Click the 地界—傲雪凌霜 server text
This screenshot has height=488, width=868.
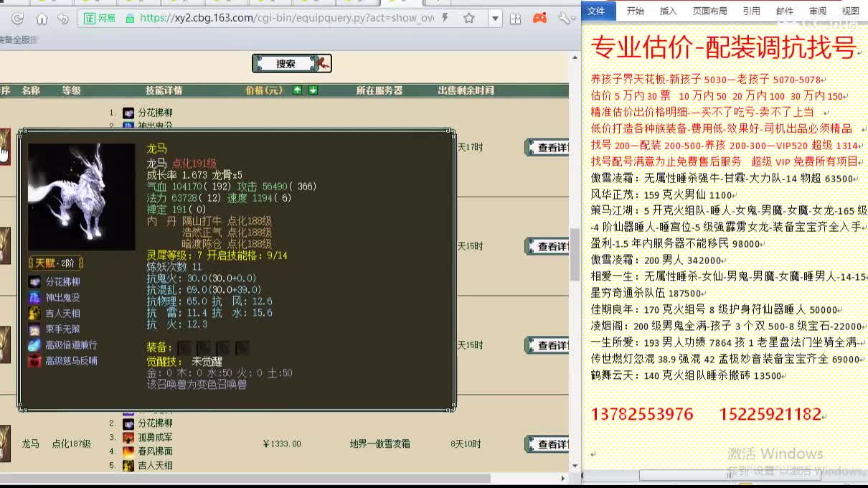pos(380,444)
